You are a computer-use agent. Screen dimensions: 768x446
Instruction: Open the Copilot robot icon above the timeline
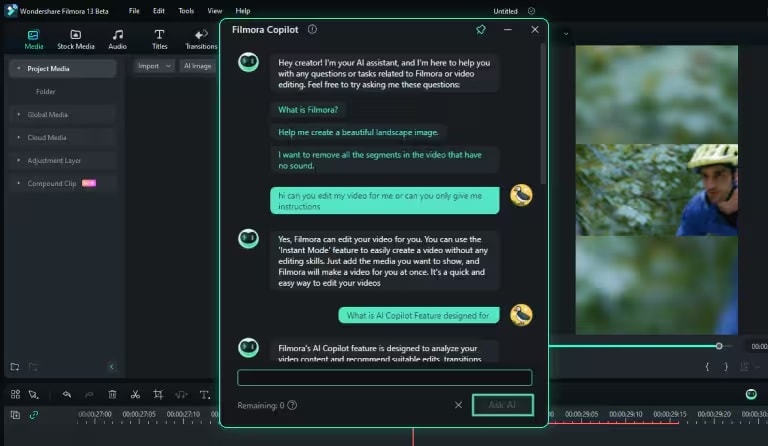(751, 394)
